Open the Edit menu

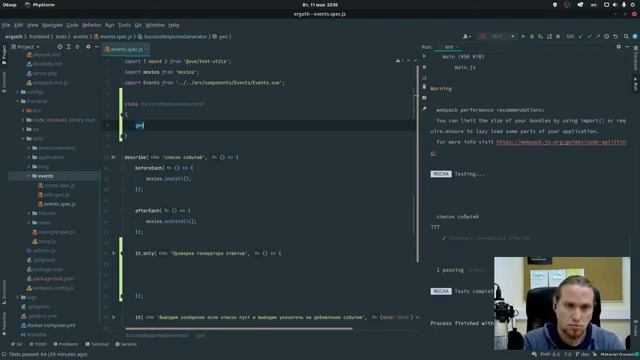[x=19, y=25]
